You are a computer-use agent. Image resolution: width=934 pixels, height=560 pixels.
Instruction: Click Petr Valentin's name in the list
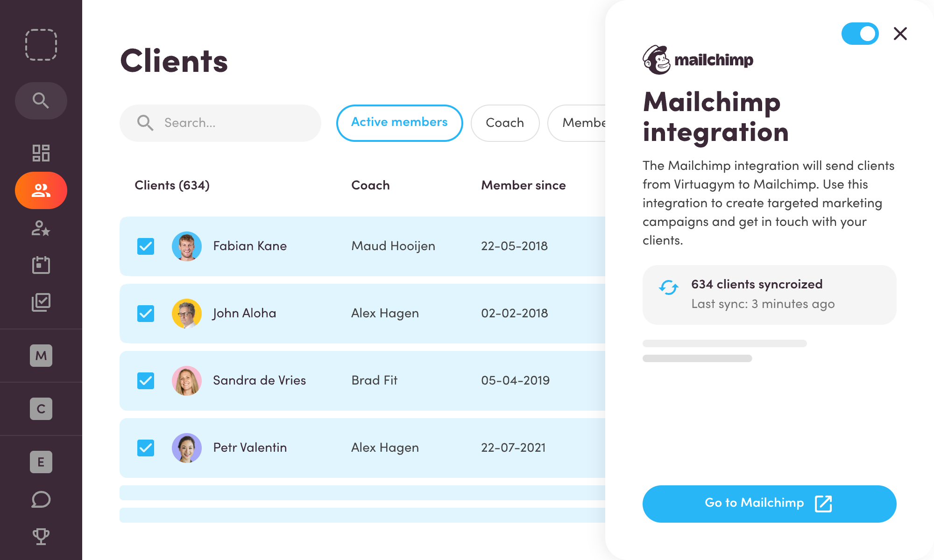[249, 447]
